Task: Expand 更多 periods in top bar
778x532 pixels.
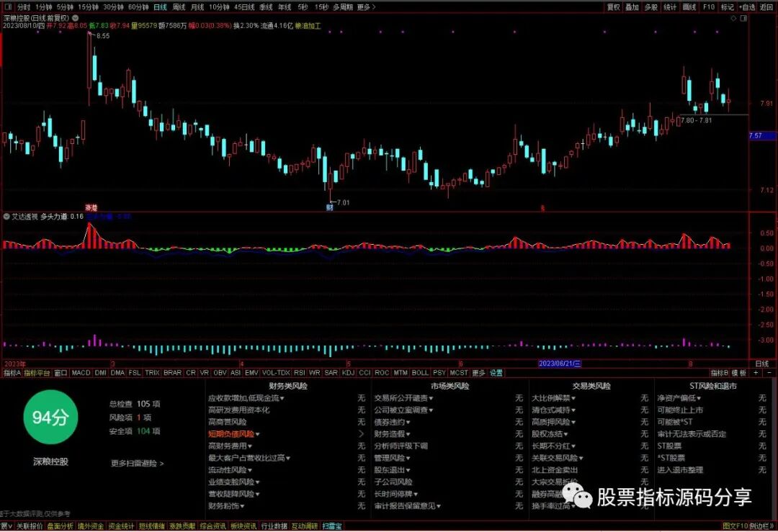Action: pos(366,7)
